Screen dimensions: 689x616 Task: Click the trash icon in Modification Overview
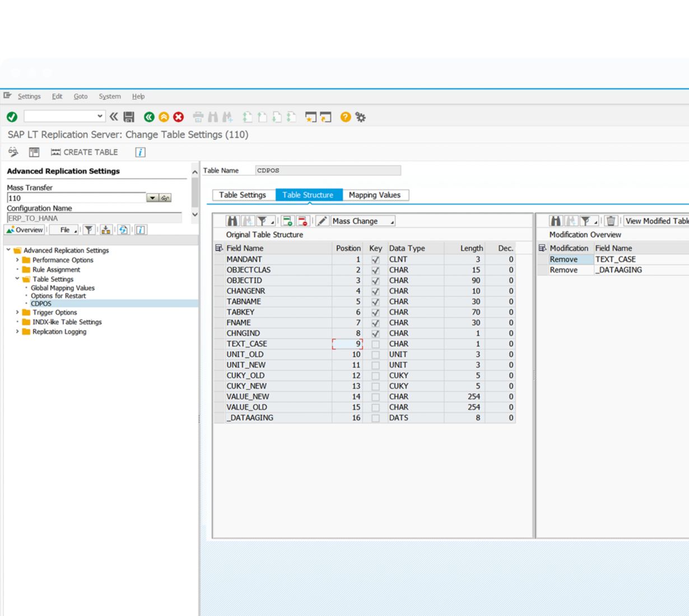click(x=611, y=221)
